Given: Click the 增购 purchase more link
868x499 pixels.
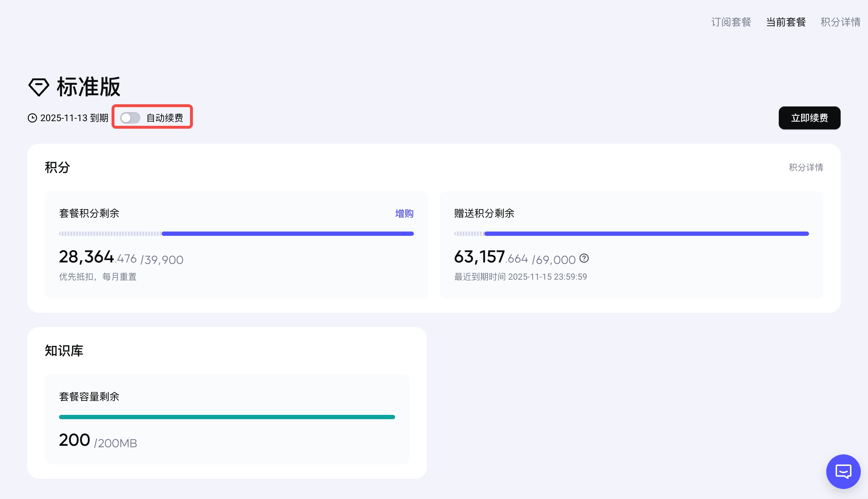Looking at the screenshot, I should click(404, 214).
